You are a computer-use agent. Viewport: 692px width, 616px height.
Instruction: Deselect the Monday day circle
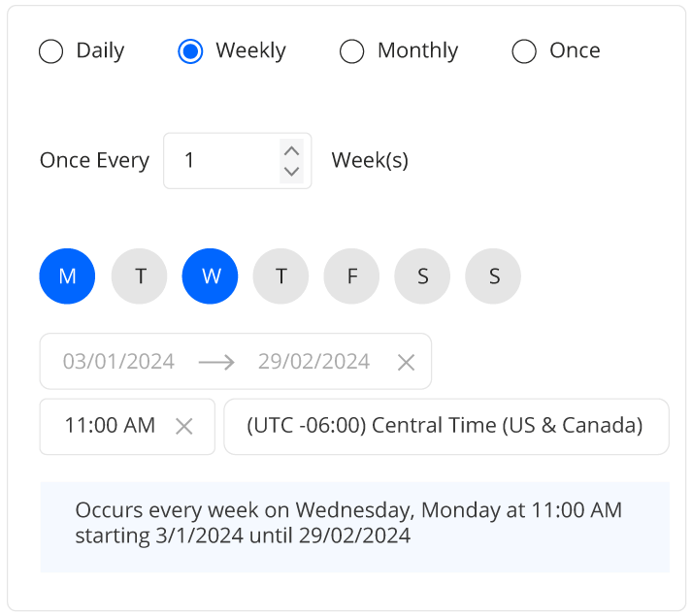click(x=67, y=276)
